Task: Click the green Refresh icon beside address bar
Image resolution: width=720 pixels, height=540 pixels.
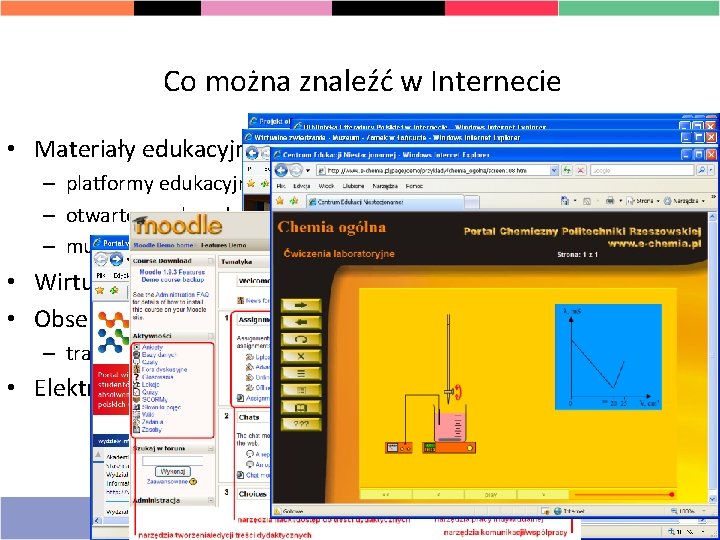Action: (x=568, y=170)
